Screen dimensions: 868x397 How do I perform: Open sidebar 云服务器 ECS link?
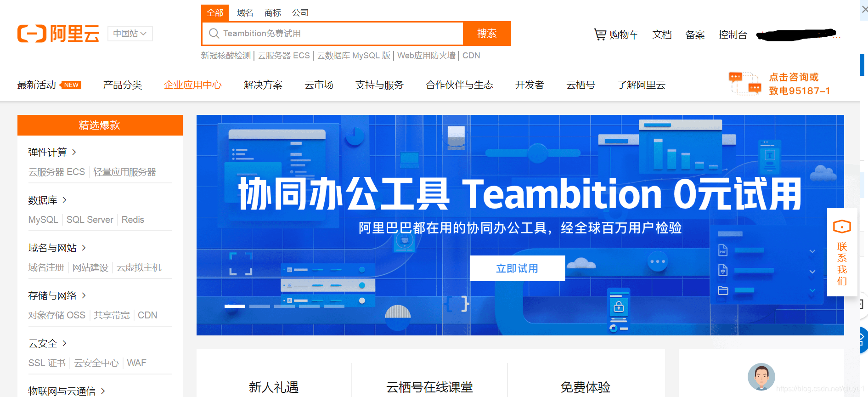(56, 172)
